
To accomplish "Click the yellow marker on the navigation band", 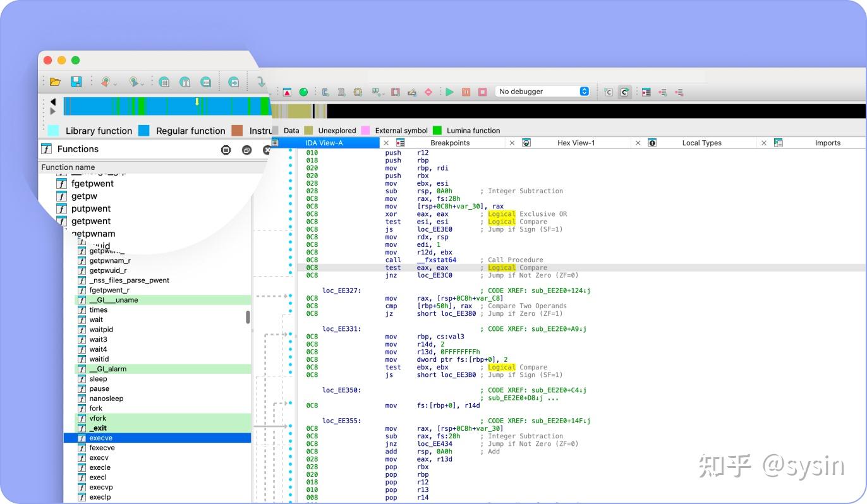I will [197, 102].
